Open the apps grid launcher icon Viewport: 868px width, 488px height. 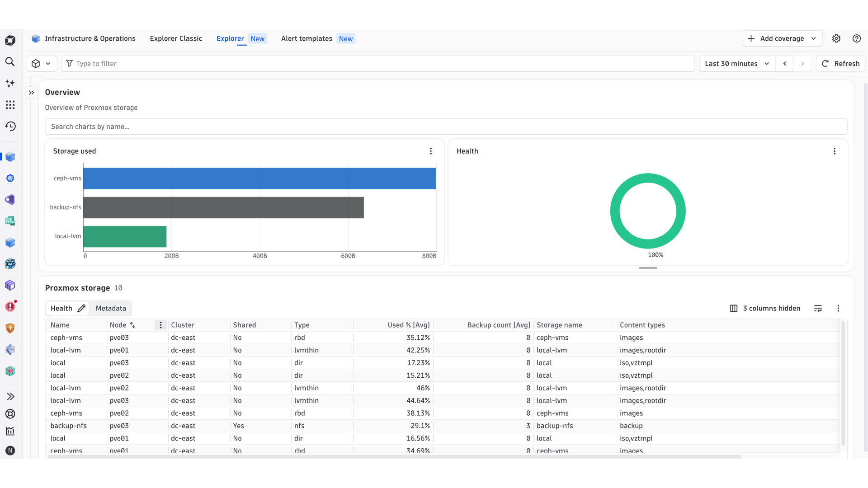[10, 105]
